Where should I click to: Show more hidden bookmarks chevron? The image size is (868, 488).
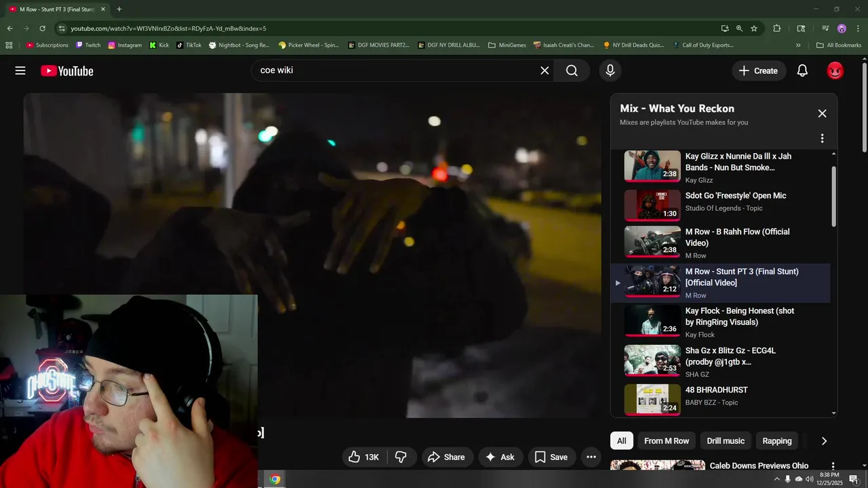point(798,45)
